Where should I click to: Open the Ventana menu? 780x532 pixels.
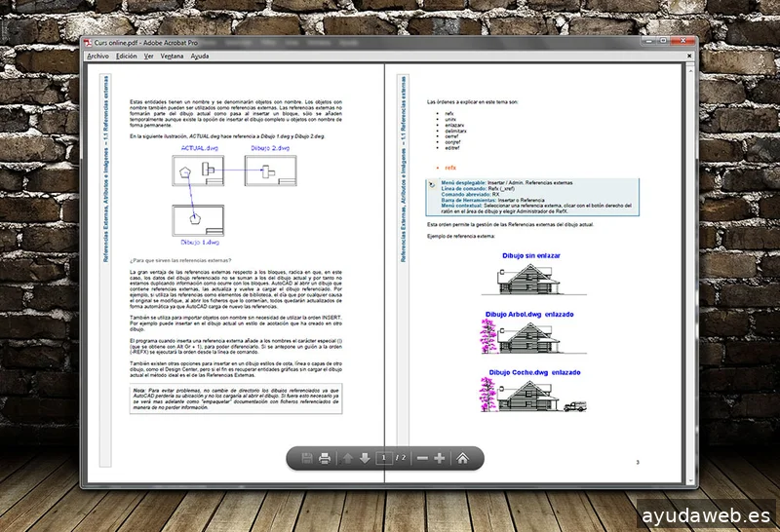[x=173, y=57]
